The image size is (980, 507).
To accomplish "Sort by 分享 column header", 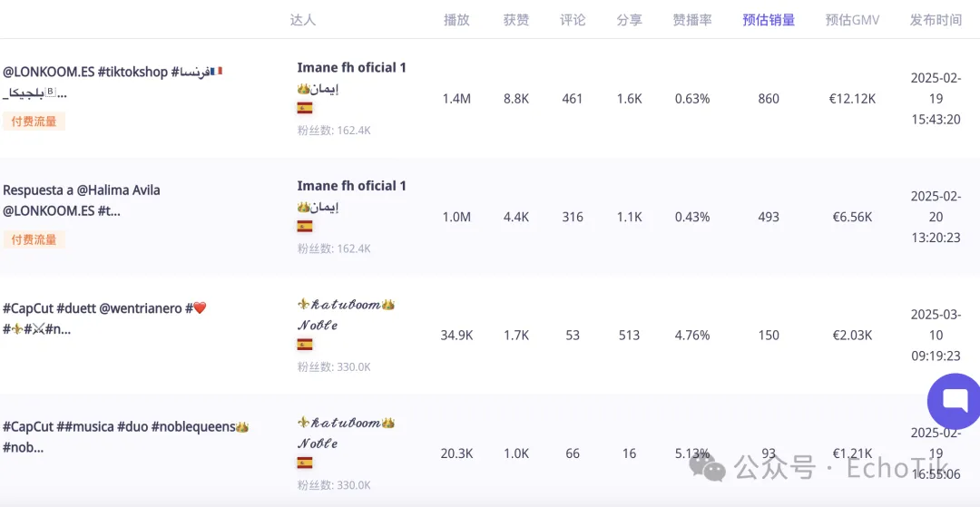I will 630,20.
